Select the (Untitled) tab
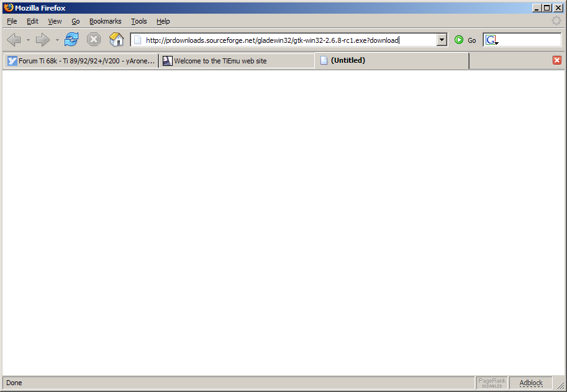 pos(392,60)
